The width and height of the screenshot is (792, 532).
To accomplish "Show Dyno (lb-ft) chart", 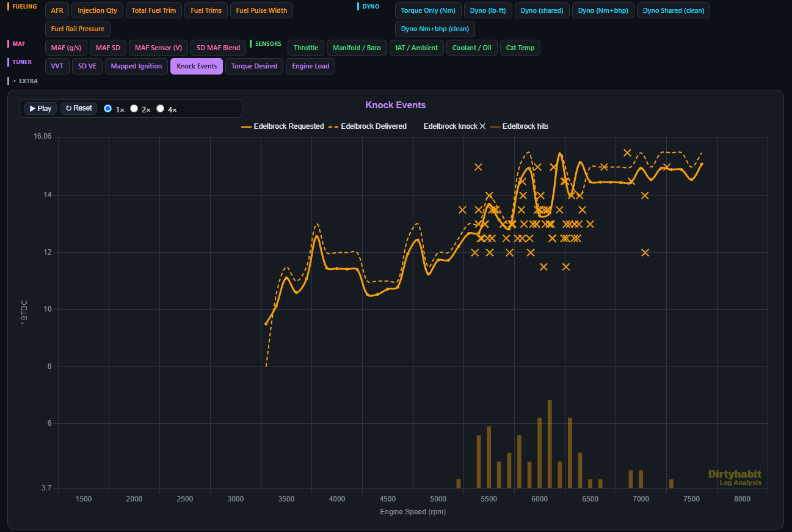I will click(x=488, y=10).
